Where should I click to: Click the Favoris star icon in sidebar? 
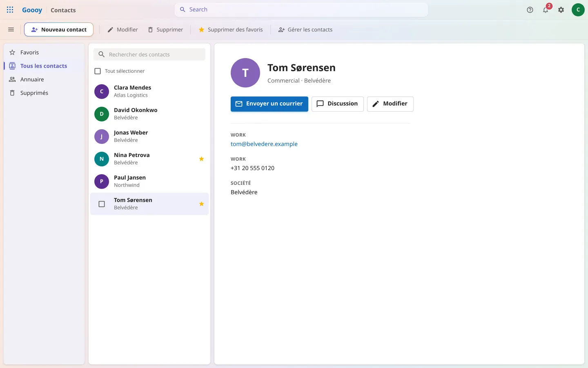pos(12,52)
